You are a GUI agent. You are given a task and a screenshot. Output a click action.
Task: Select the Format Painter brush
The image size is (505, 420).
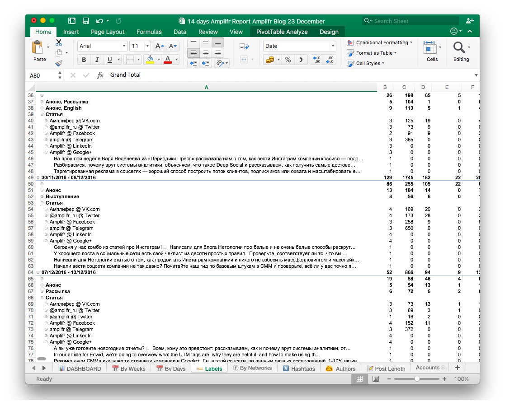tap(59, 63)
